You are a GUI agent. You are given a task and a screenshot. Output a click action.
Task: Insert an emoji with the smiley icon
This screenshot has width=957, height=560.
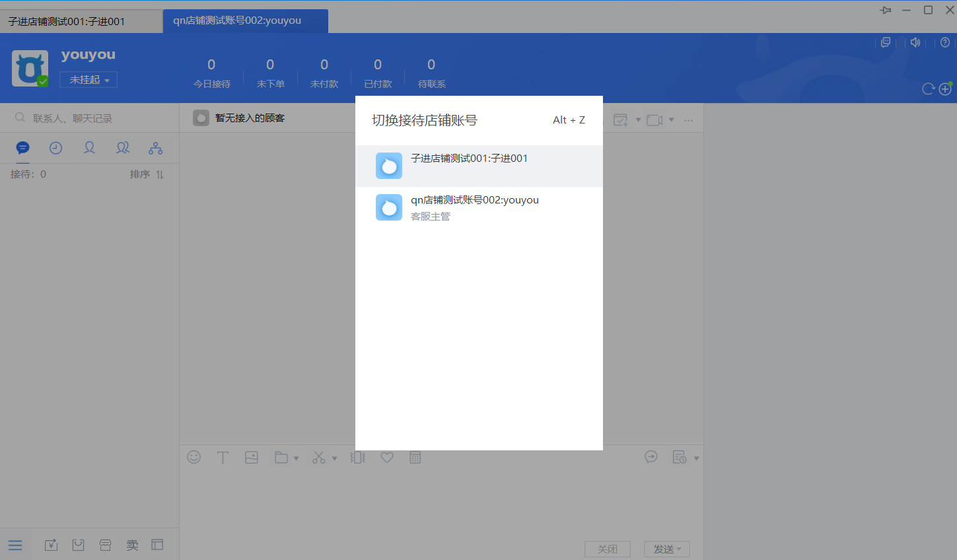pos(194,457)
